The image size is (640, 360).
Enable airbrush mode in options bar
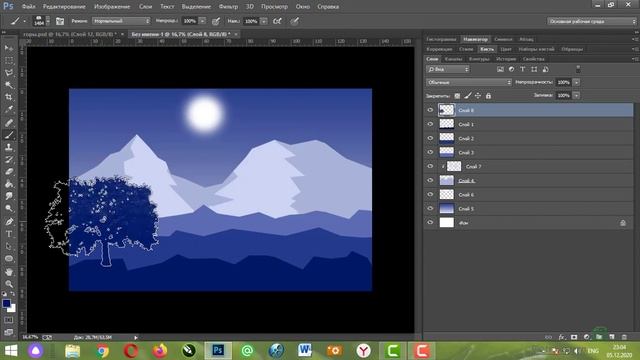click(277, 21)
